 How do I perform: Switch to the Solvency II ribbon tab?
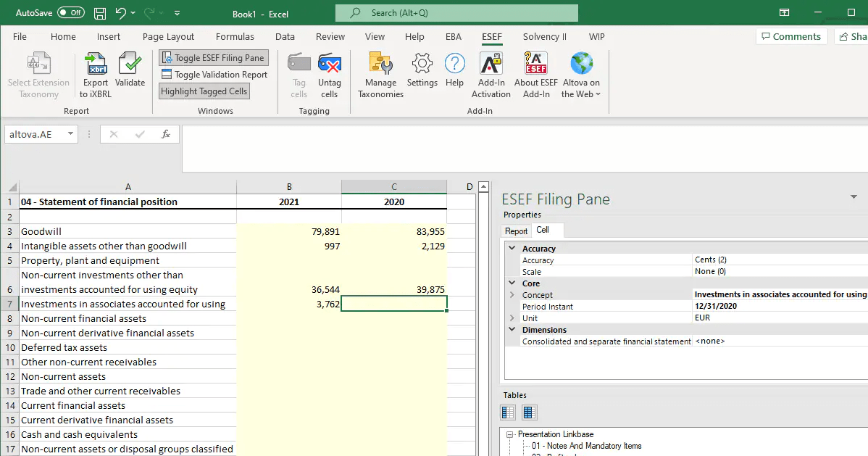[544, 36]
